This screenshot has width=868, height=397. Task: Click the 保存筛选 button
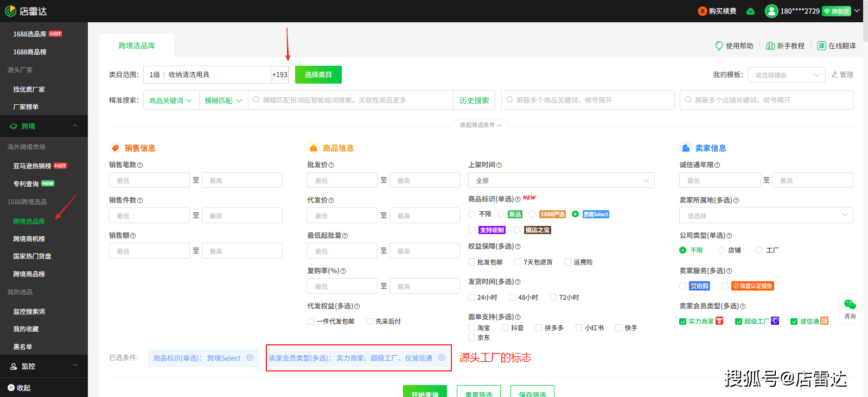click(x=532, y=391)
